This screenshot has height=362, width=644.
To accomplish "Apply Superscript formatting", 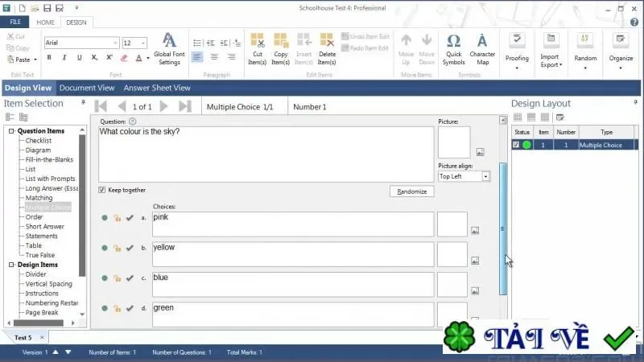I will pyautogui.click(x=109, y=57).
